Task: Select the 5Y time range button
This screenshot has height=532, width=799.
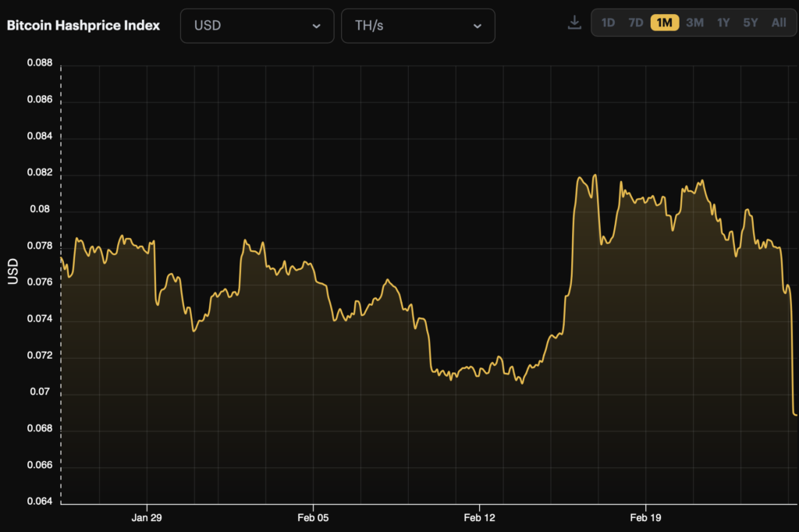Action: (751, 23)
